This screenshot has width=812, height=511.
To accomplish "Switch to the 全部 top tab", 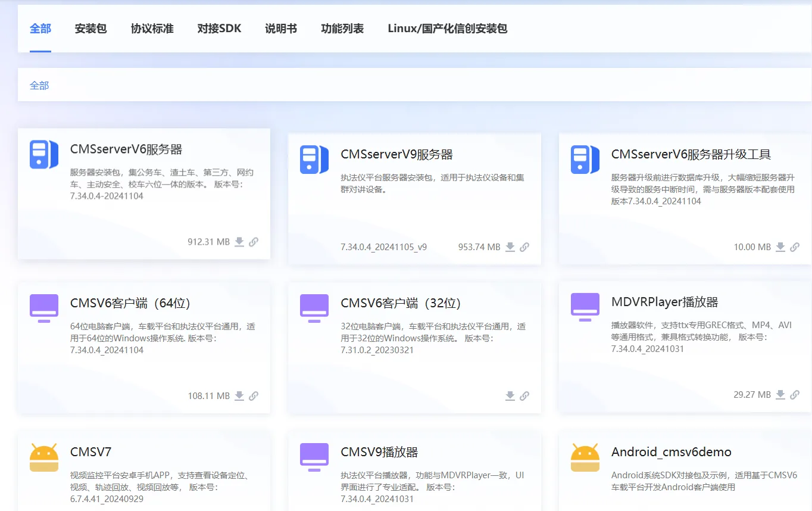I will click(x=40, y=29).
